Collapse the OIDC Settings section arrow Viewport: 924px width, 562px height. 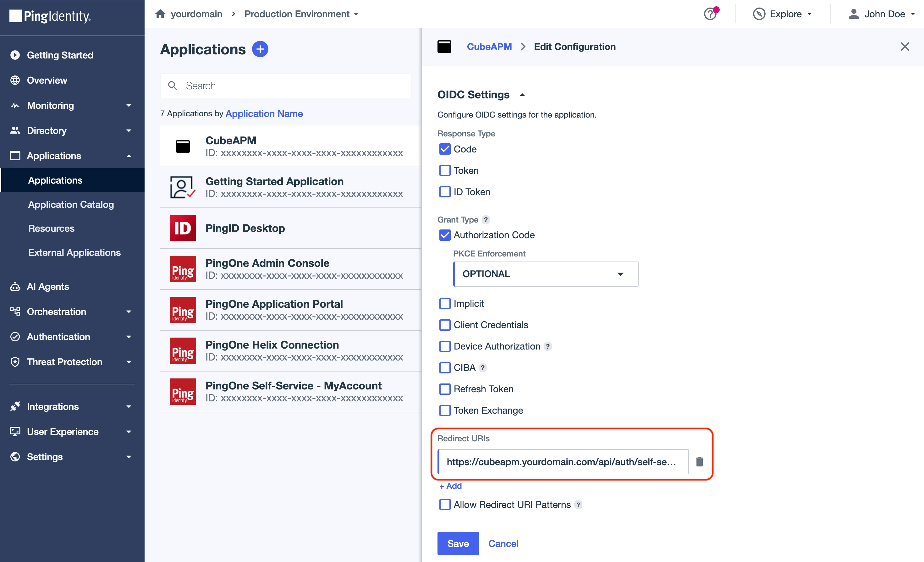coord(522,95)
